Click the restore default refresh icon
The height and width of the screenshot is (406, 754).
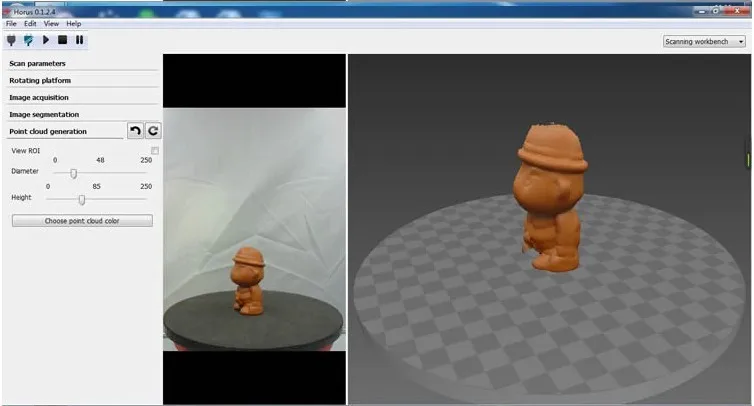pyautogui.click(x=153, y=131)
